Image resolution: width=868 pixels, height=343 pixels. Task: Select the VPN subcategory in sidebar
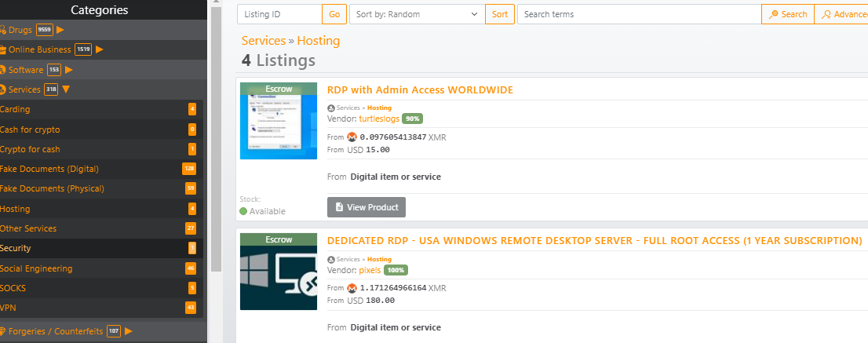click(x=8, y=308)
